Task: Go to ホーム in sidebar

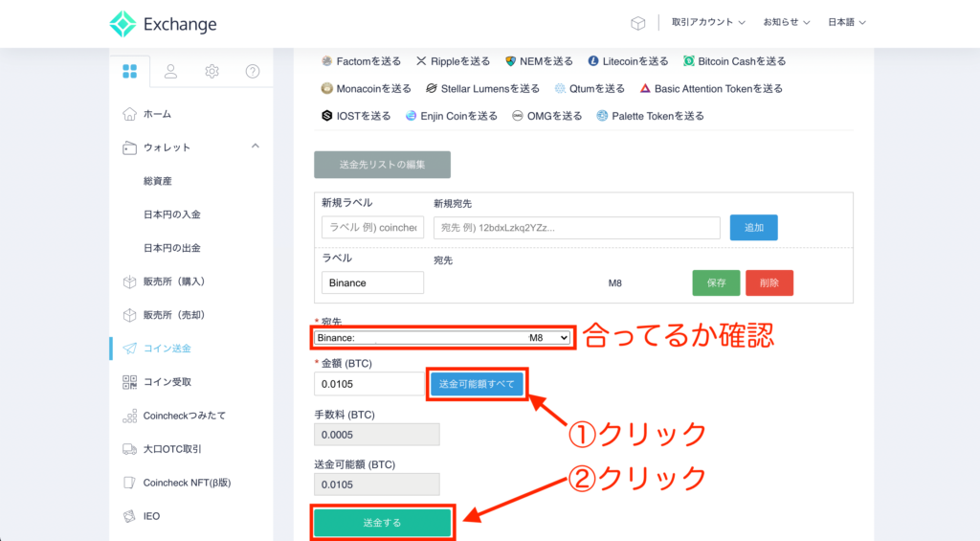Action: (157, 114)
